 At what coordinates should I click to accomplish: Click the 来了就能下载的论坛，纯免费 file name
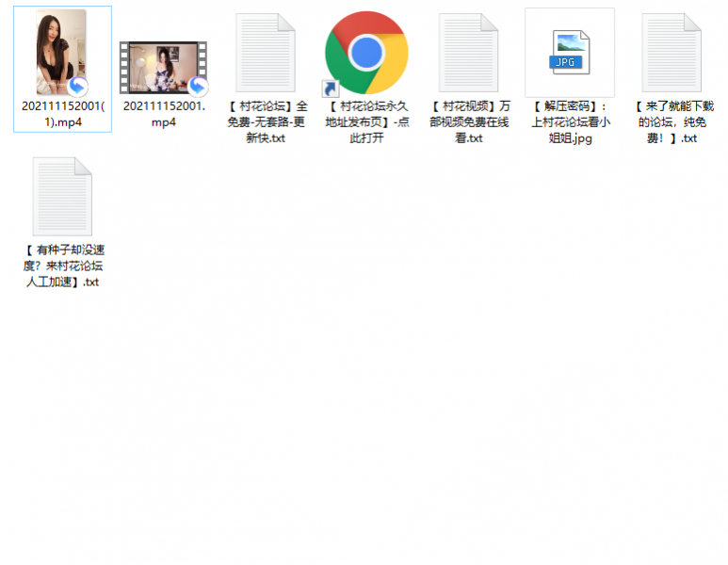(x=671, y=122)
